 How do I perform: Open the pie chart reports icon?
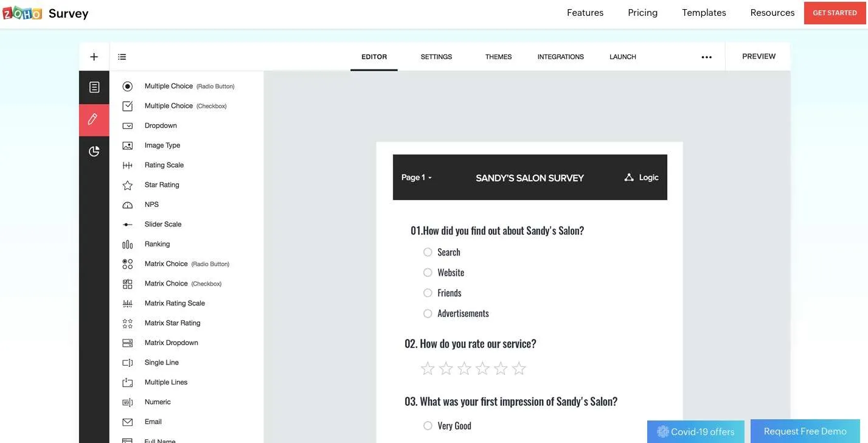point(94,151)
